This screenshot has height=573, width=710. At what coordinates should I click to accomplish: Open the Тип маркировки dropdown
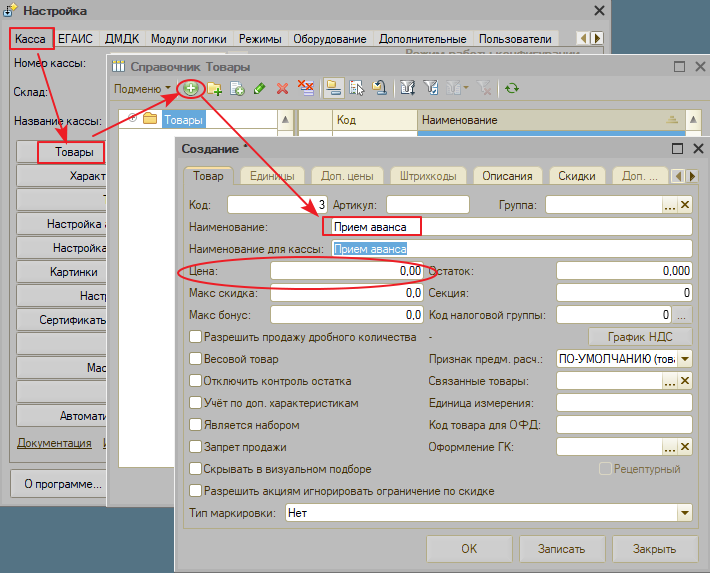click(684, 513)
